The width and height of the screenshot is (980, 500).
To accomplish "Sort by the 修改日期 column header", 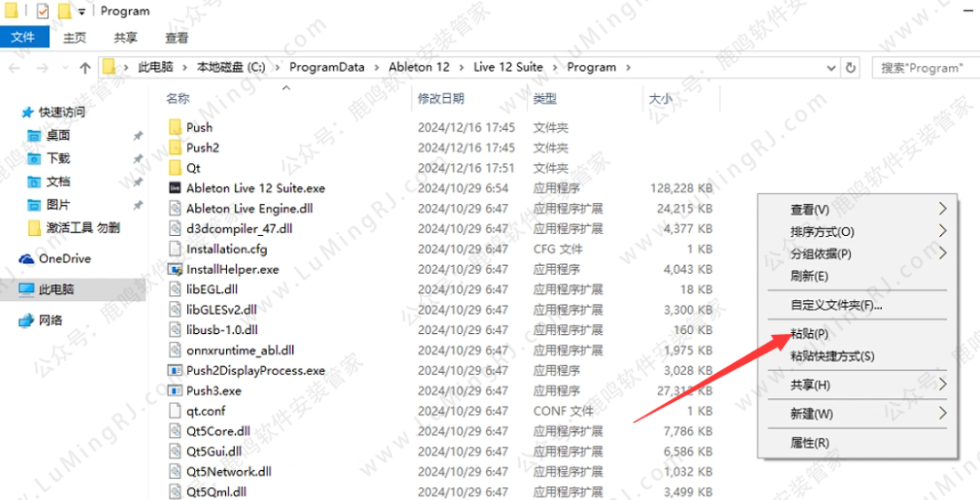I will (x=441, y=99).
